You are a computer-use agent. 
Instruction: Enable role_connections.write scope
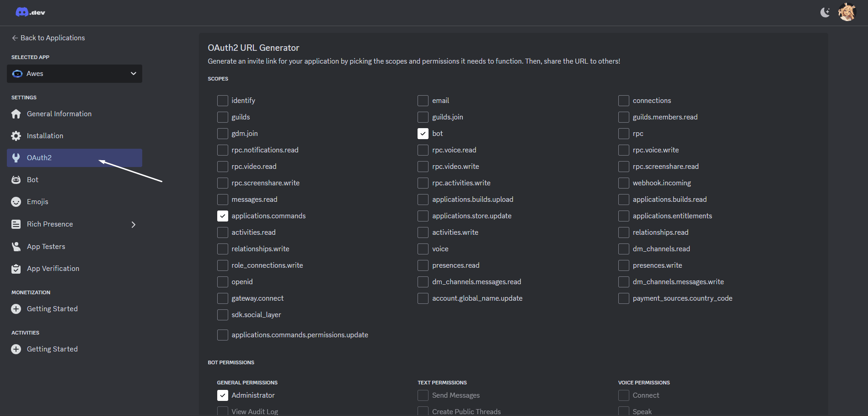[223, 265]
